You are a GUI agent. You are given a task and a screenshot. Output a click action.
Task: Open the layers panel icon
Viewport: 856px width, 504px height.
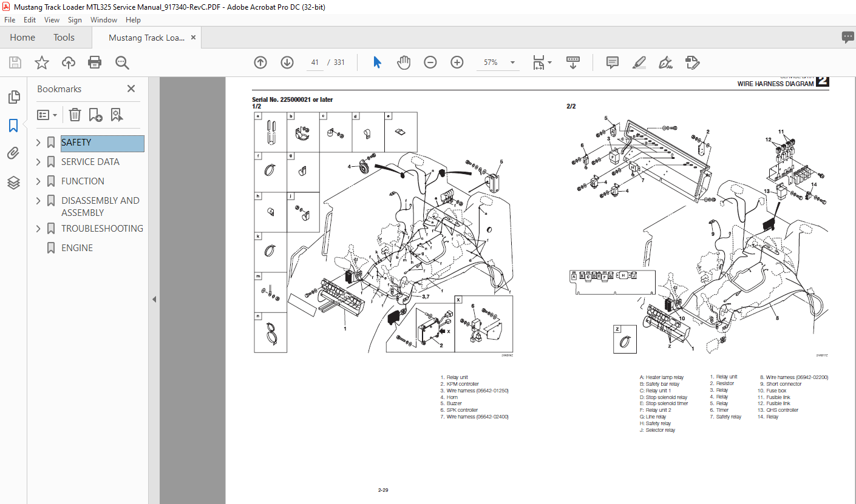13,183
